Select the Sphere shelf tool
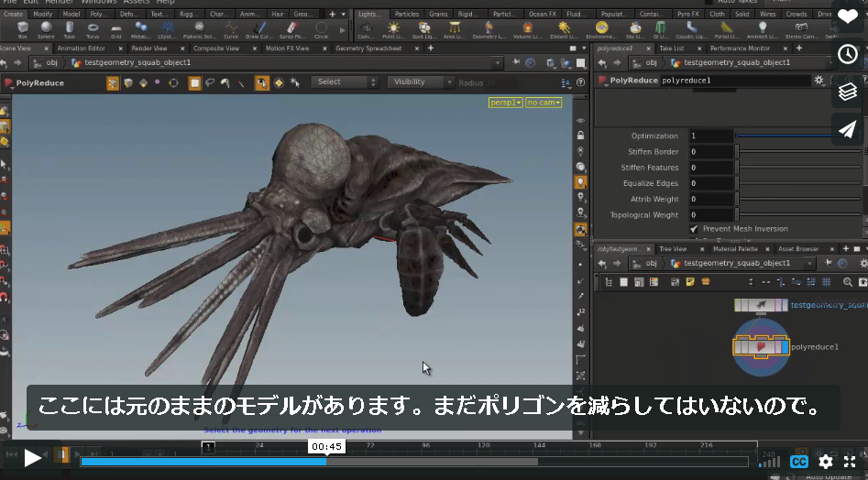Screen dimensions: 868x480 coord(46,30)
